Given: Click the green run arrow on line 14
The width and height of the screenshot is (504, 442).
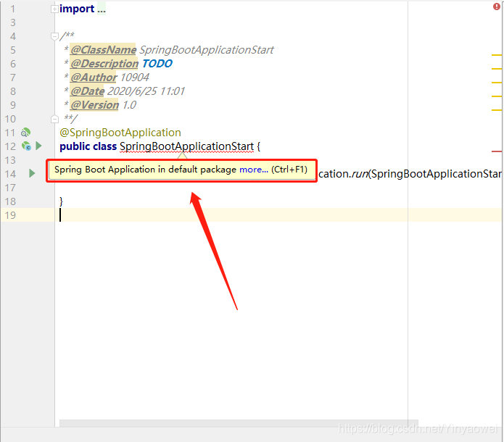Looking at the screenshot, I should point(32,173).
